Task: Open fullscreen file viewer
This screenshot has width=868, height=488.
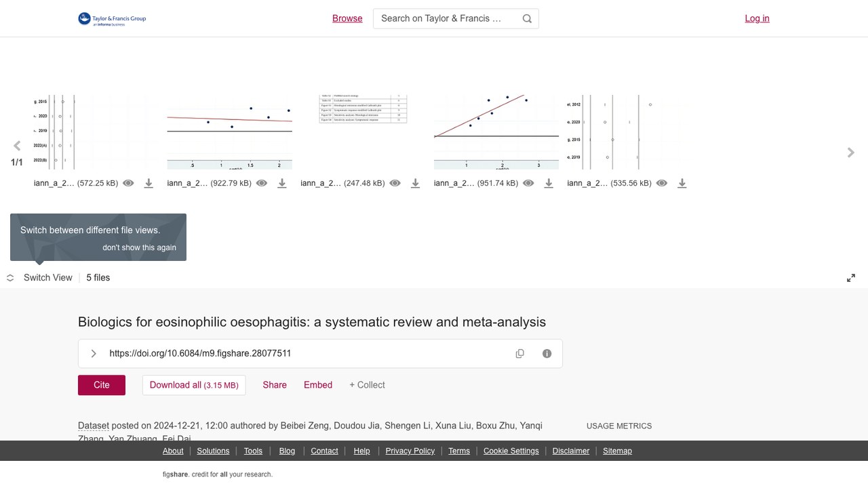Action: [x=851, y=278]
